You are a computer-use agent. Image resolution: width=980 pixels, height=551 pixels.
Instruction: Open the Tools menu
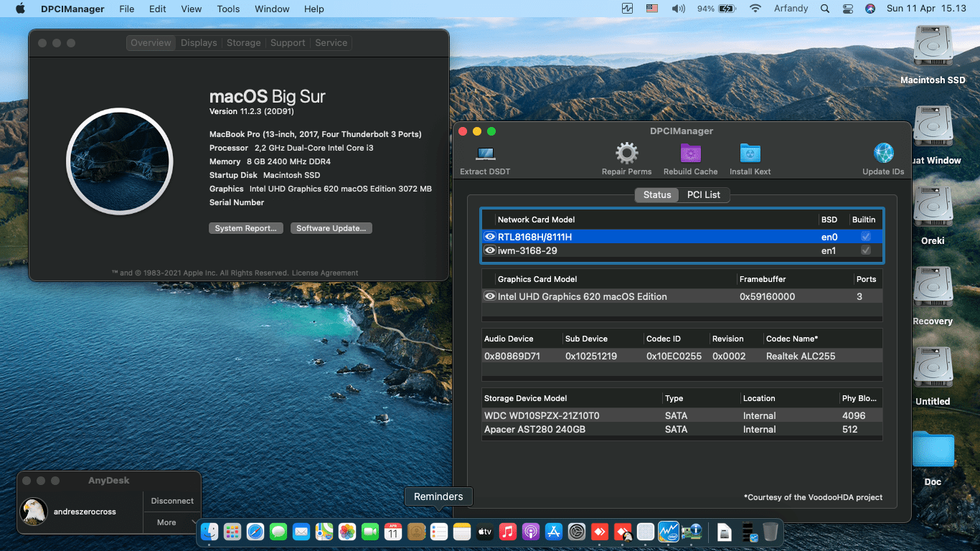(x=228, y=9)
